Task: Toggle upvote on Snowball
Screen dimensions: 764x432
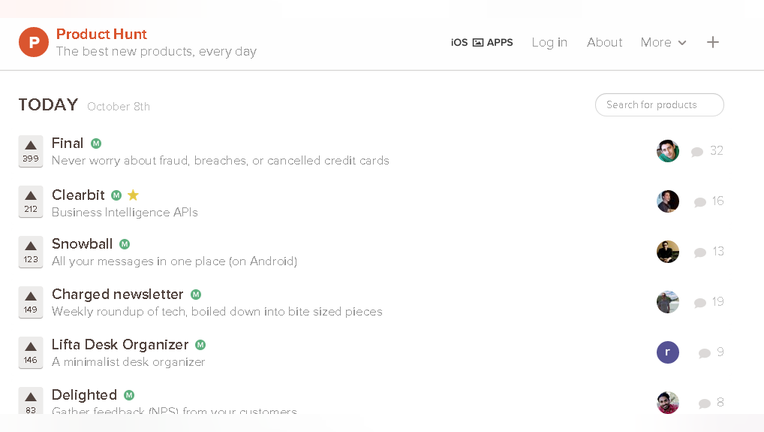Action: 31,252
